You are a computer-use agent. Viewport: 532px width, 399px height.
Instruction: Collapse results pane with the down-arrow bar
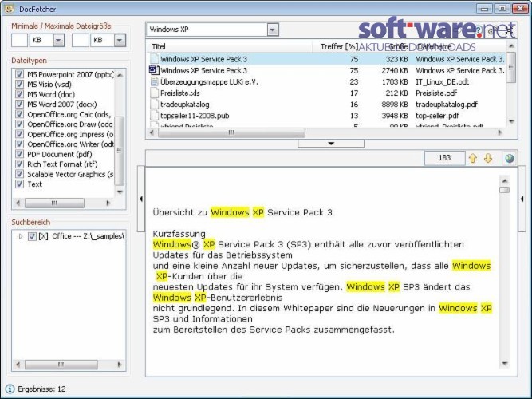point(331,144)
